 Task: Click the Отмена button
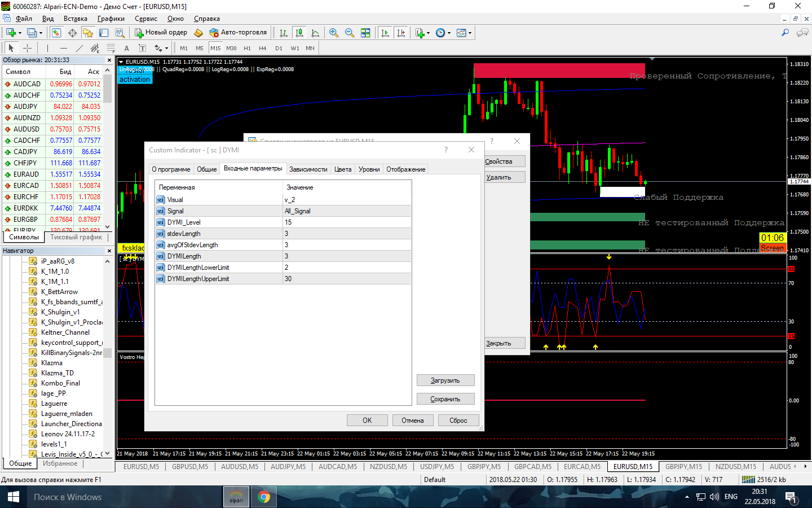coord(413,421)
